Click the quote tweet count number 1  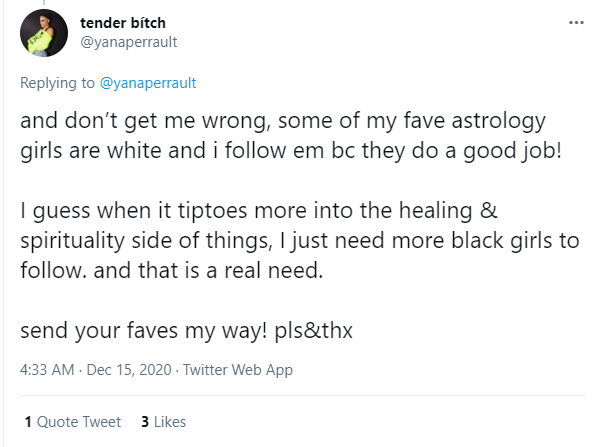(x=28, y=422)
